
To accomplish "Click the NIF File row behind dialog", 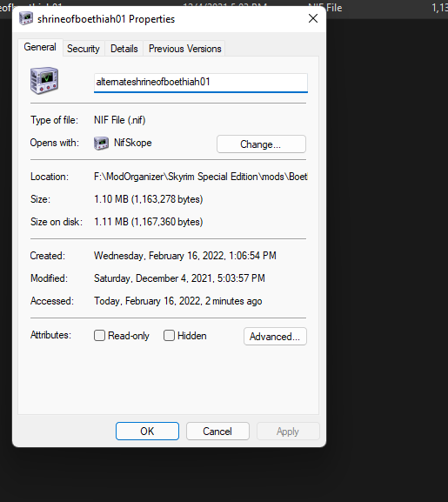I will coord(387,8).
